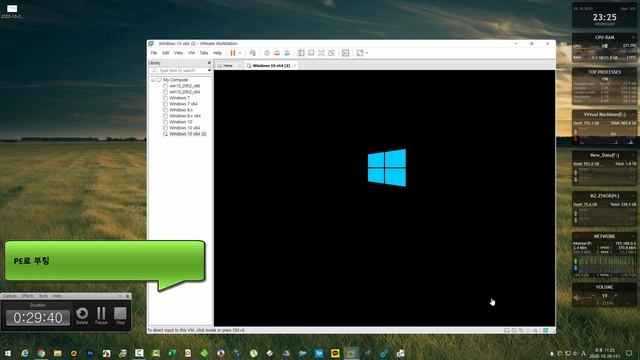The height and width of the screenshot is (360, 640).
Task: Select the Windows 8.x x64 VM
Action: 185,116
